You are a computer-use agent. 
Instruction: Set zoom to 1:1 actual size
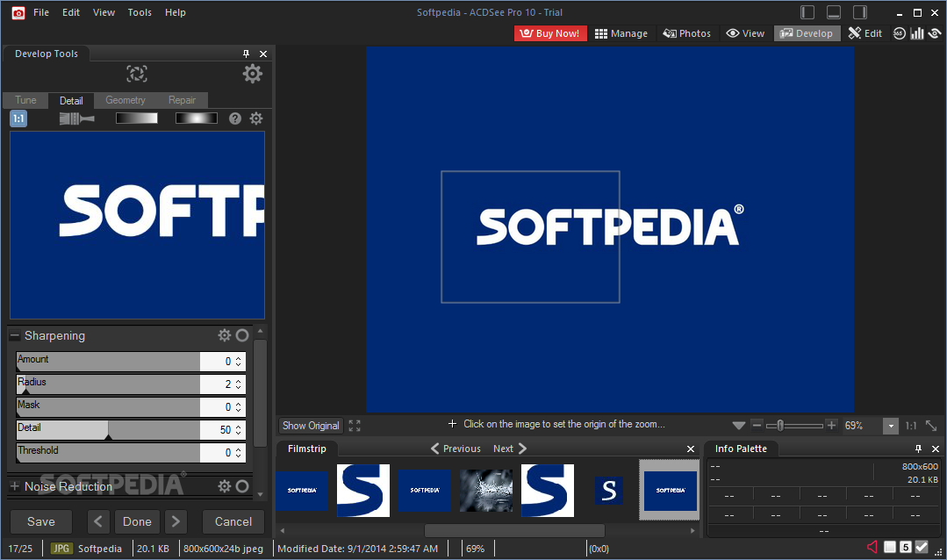911,426
